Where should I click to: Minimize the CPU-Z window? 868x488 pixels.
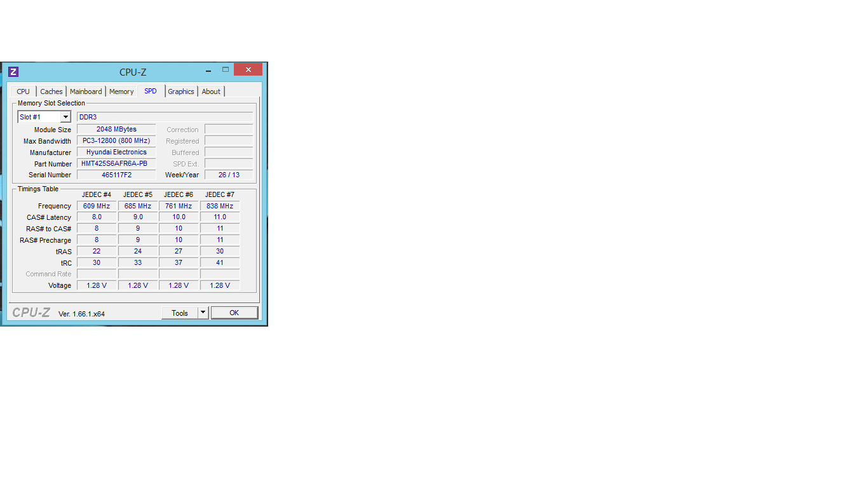point(208,69)
